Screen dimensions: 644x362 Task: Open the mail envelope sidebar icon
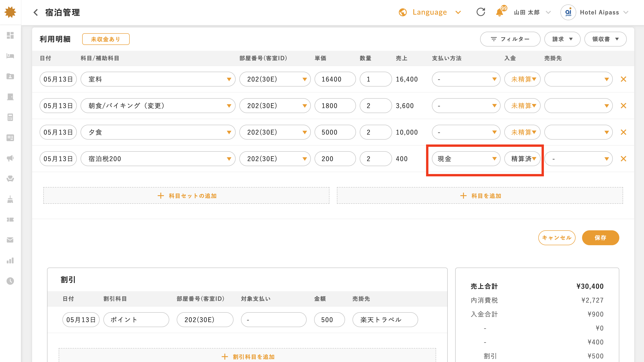[x=10, y=240]
